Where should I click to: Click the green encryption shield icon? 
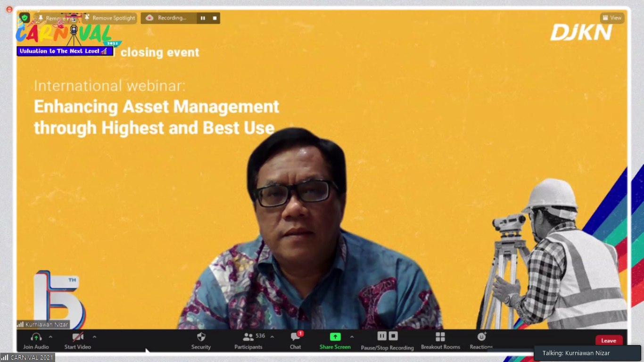(25, 18)
